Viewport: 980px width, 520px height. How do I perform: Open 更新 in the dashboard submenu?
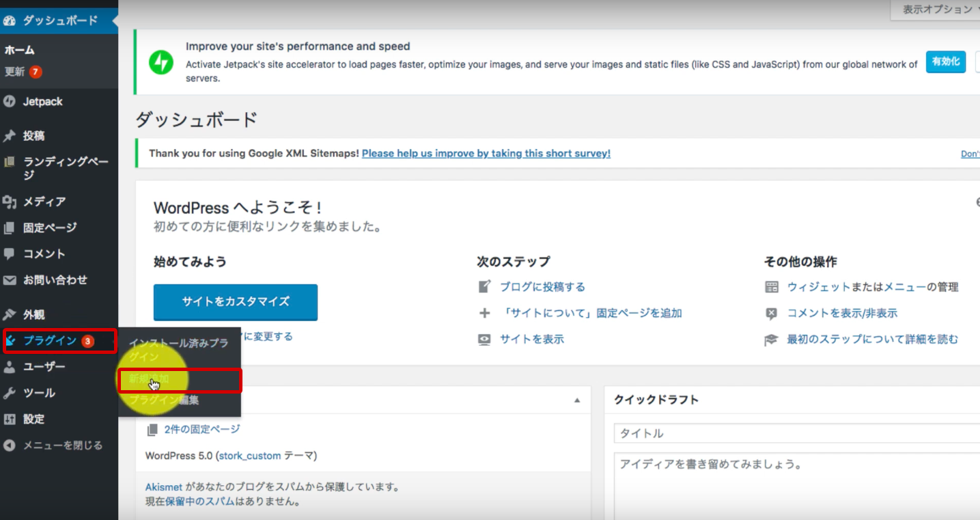(23, 72)
